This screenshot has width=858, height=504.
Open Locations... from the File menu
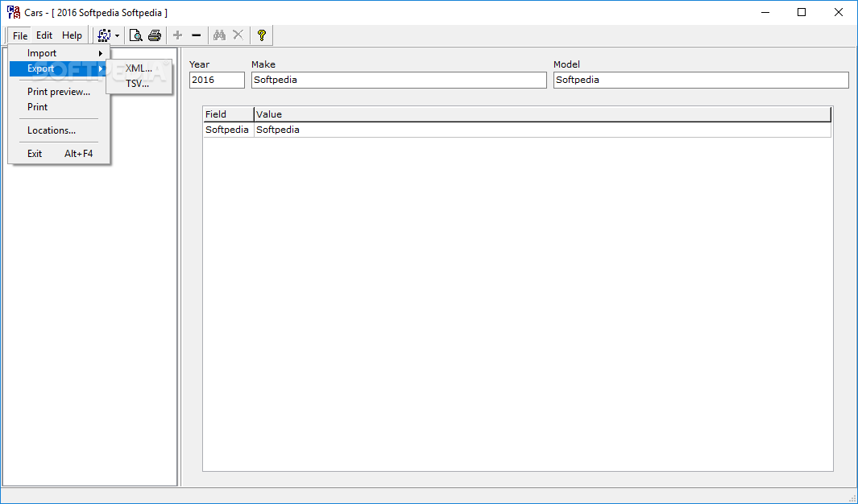(59, 130)
